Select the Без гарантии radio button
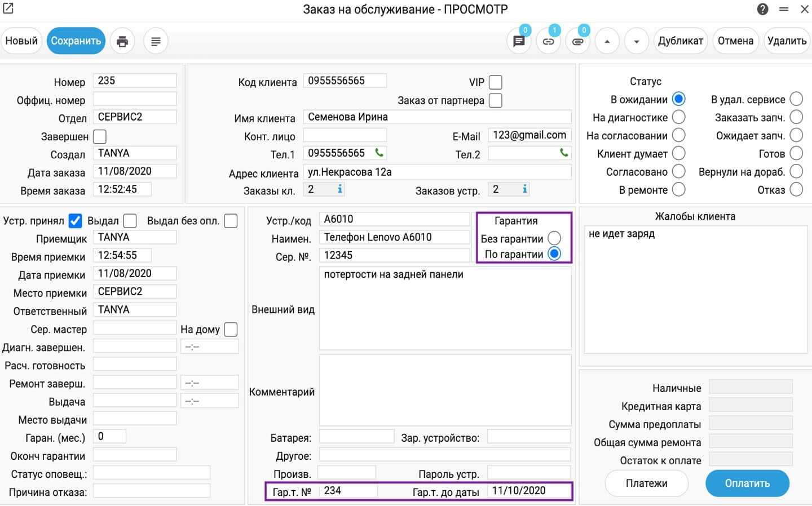812x506 pixels. click(x=554, y=238)
